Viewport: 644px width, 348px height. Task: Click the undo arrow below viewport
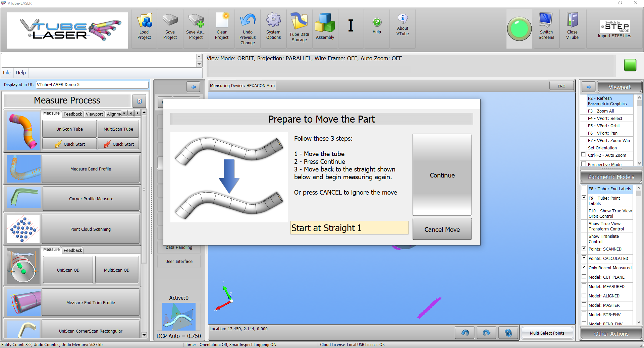point(465,333)
